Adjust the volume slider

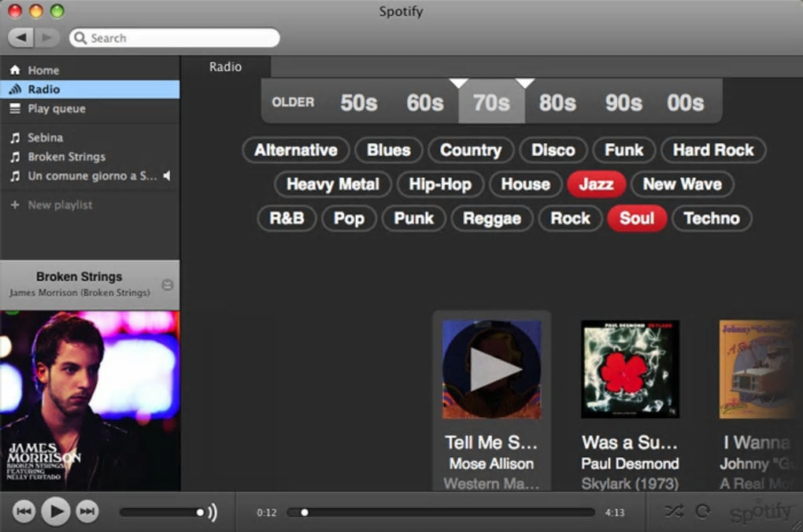[x=162, y=512]
